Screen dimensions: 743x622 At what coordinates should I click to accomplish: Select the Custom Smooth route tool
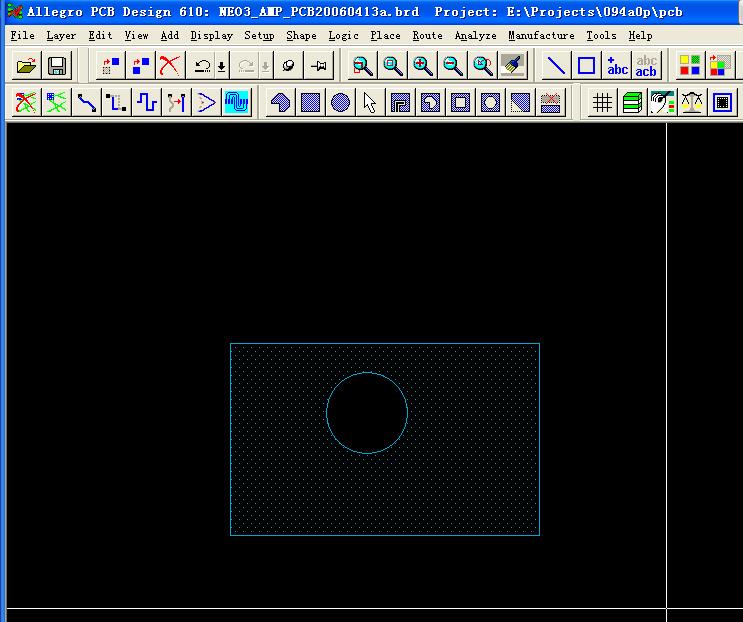pos(176,102)
